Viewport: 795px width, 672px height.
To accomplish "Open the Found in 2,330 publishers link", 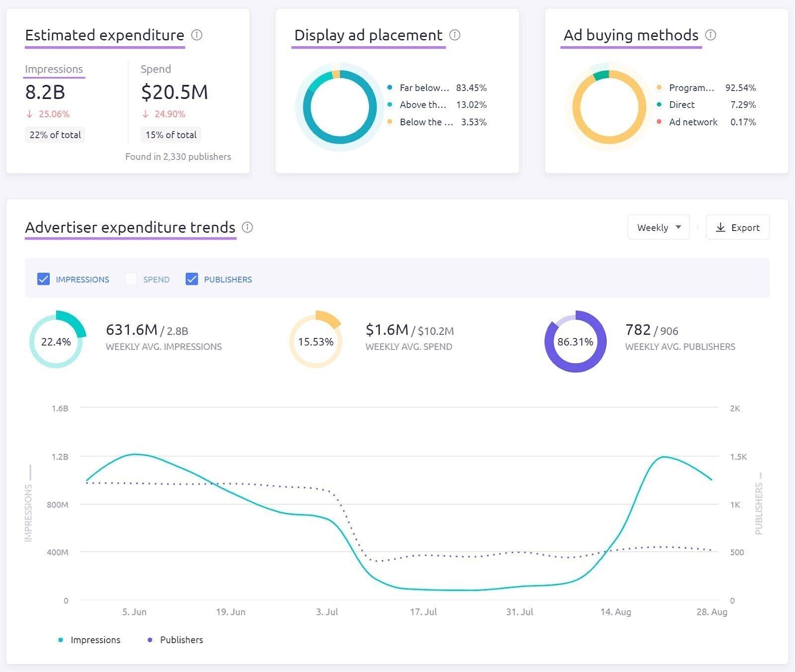I will [x=178, y=157].
